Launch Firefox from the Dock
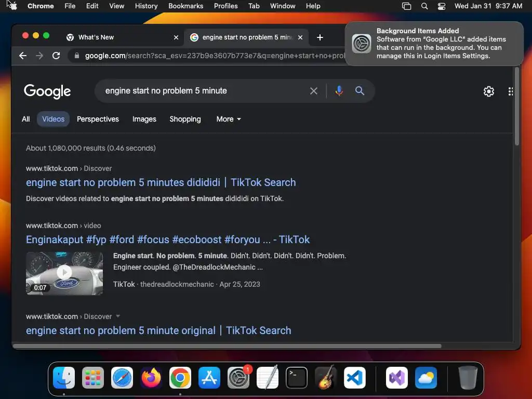Screen dimensions: 532x399 coord(151,378)
